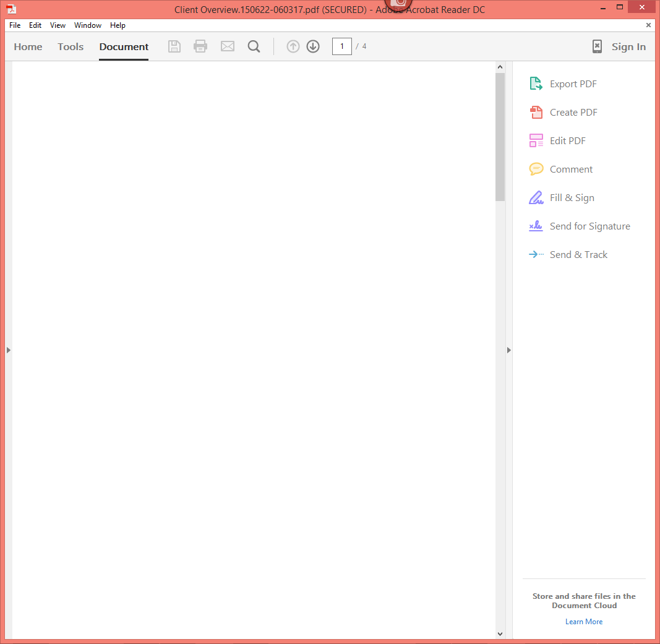Select Send for Signature

tap(589, 226)
